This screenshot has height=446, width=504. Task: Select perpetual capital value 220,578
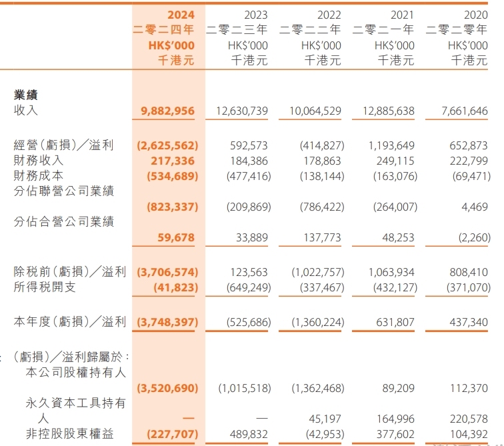coord(469,419)
